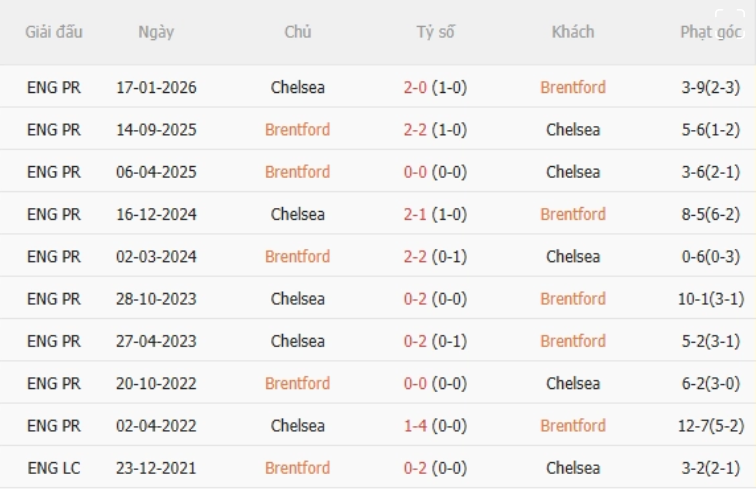
Task: Click the Ngày column header
Action: (x=156, y=32)
